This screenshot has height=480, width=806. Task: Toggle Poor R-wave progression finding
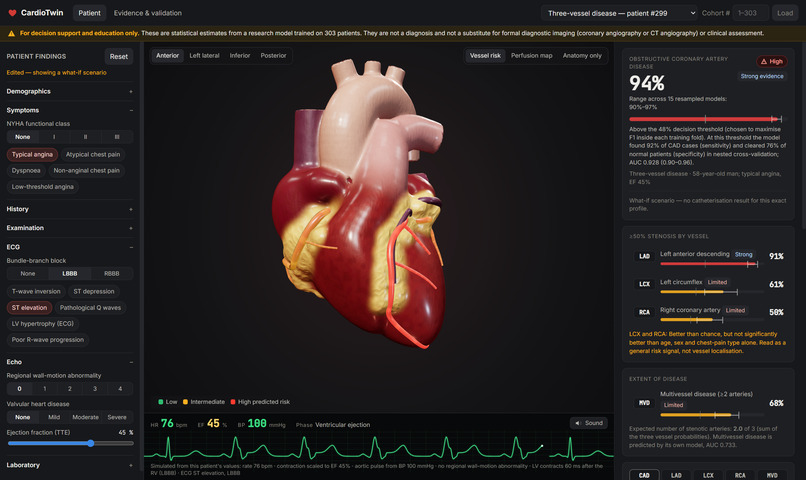click(x=48, y=340)
